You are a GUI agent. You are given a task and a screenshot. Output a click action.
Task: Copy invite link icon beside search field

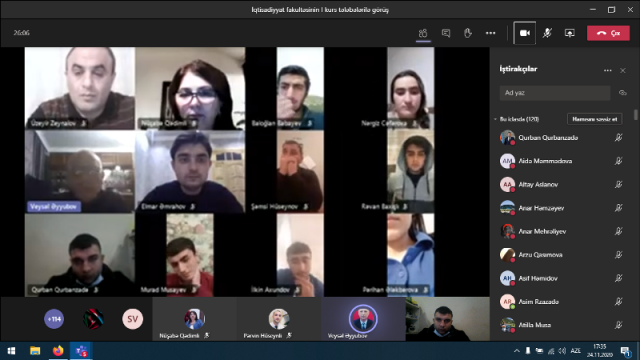coord(622,93)
